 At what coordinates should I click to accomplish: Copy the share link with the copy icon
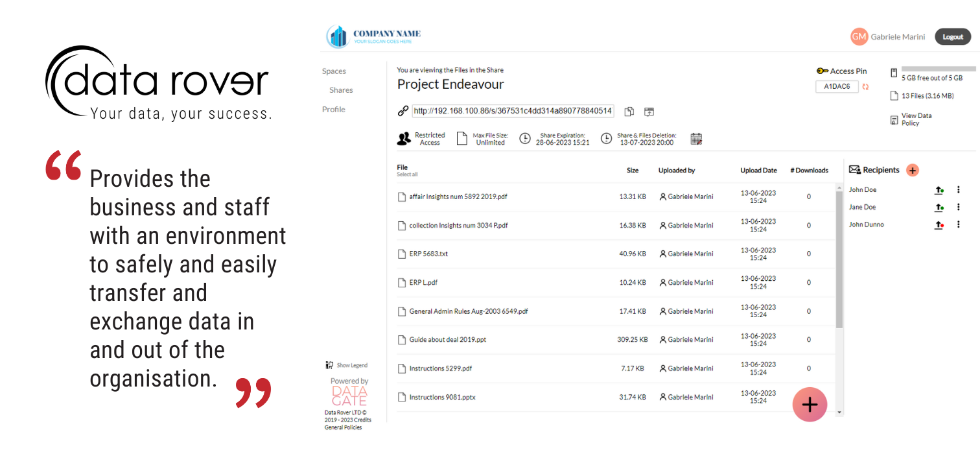629,112
